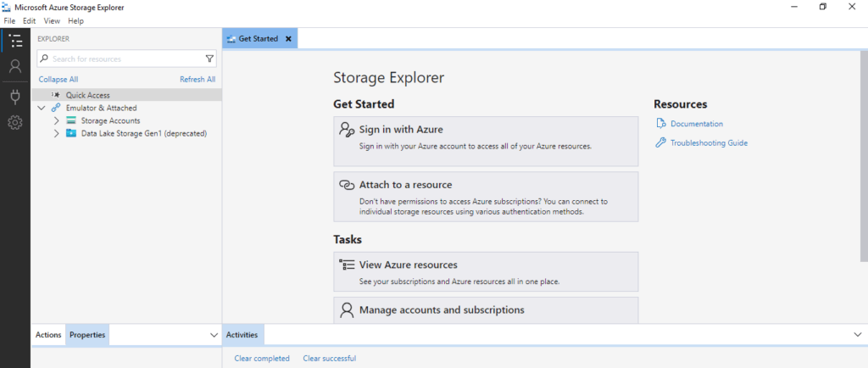The image size is (868, 368).
Task: Open the View menu
Action: click(x=52, y=21)
